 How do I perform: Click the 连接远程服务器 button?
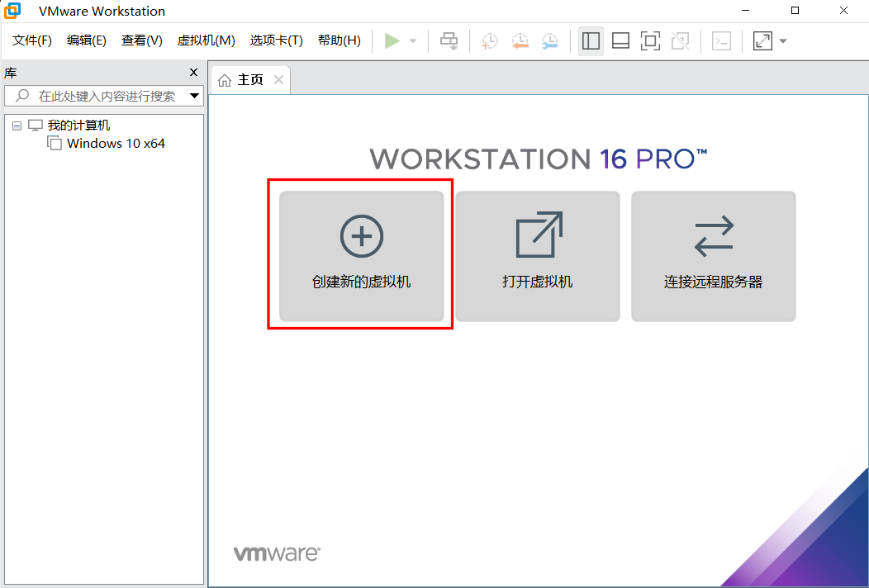click(713, 256)
